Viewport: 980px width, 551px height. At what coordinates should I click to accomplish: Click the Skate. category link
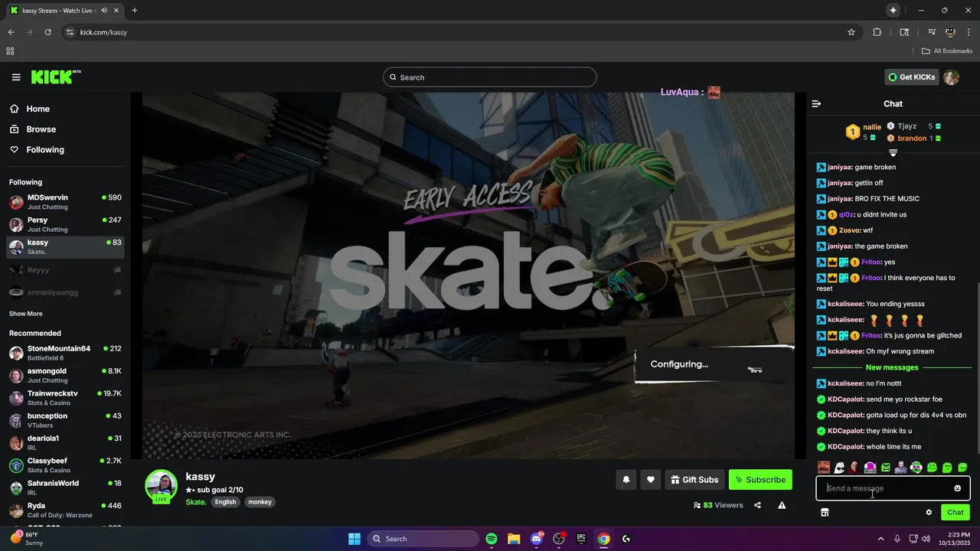pyautogui.click(x=196, y=502)
